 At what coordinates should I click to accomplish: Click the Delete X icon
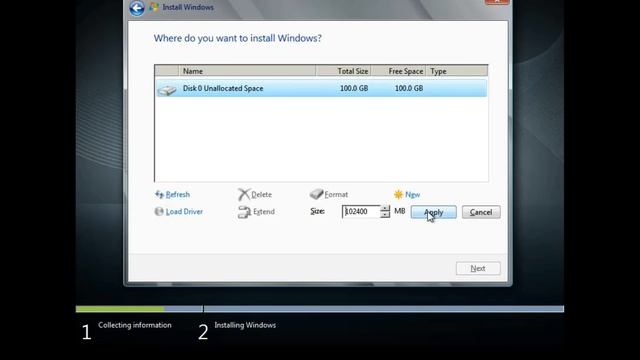coord(244,195)
